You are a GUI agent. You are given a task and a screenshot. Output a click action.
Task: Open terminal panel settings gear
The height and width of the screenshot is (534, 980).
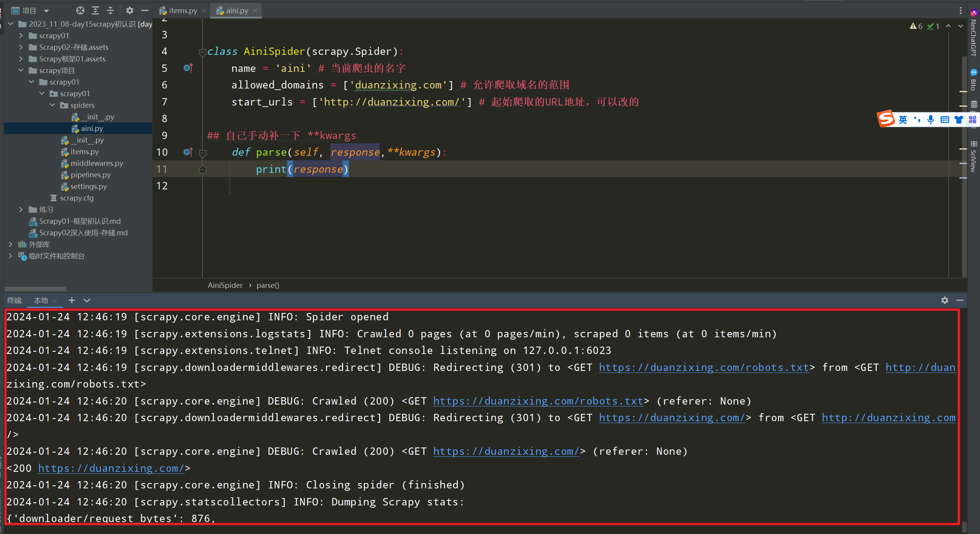(x=944, y=300)
